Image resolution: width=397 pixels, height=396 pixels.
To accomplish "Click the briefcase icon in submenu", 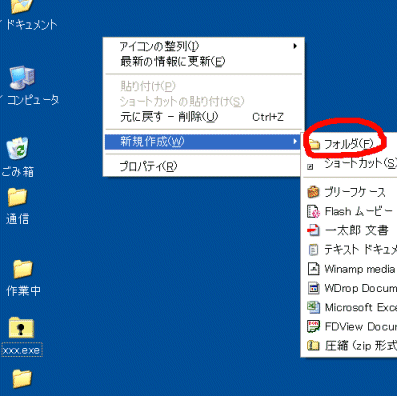I will pyautogui.click(x=313, y=192).
